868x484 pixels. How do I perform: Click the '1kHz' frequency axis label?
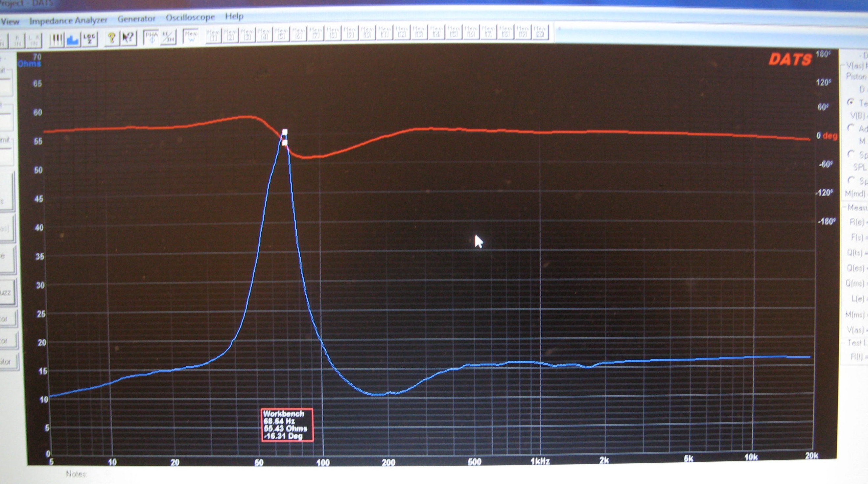pos(540,461)
